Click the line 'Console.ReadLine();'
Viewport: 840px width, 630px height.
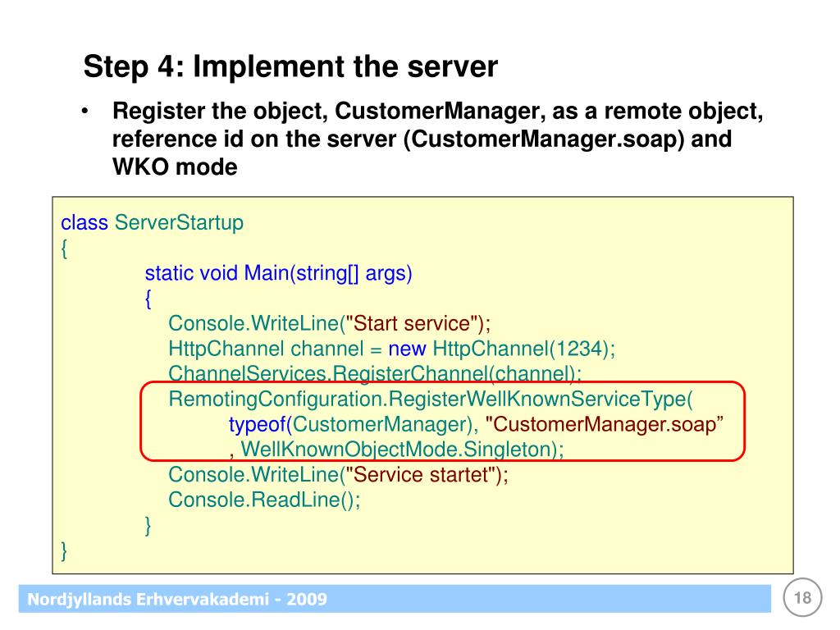[x=265, y=500]
